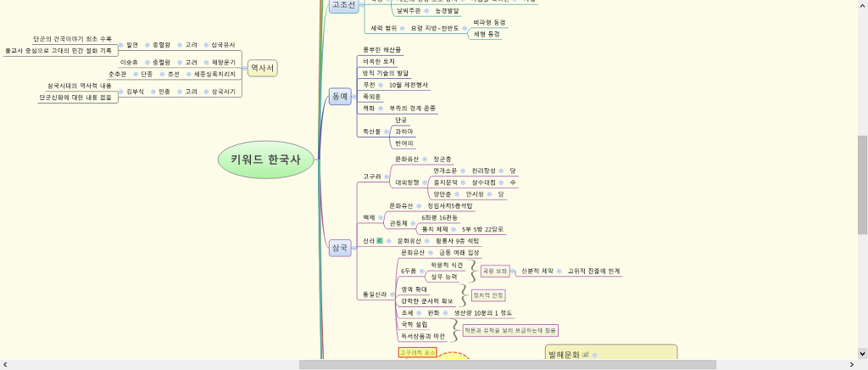Select the 5부 5방 22담로 node
Screen dimensions: 868x370
pos(482,229)
